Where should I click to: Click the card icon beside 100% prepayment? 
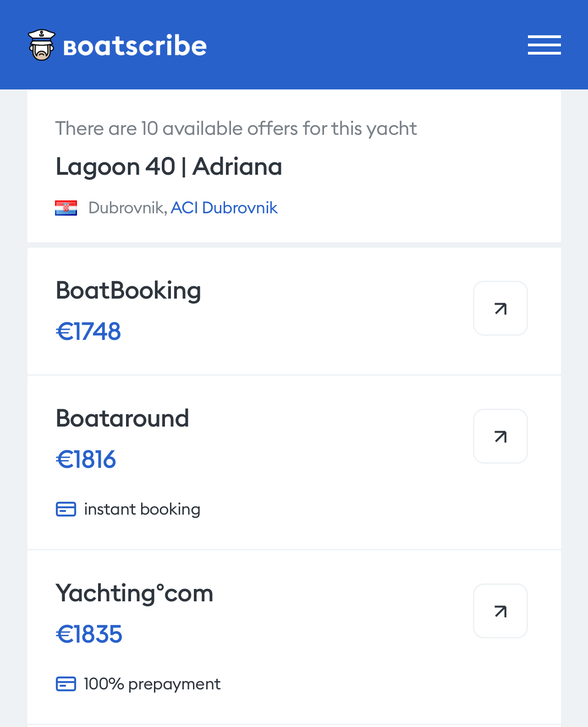point(66,684)
